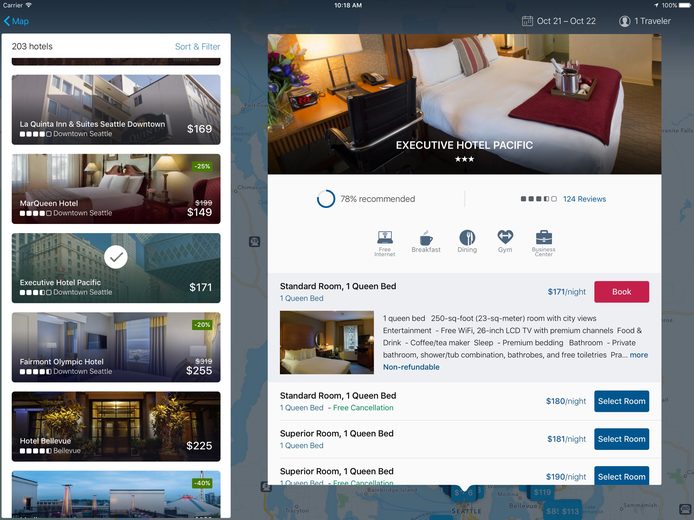Select Fairmont Olympic Hotel card
The height and width of the screenshot is (520, 694).
(116, 347)
